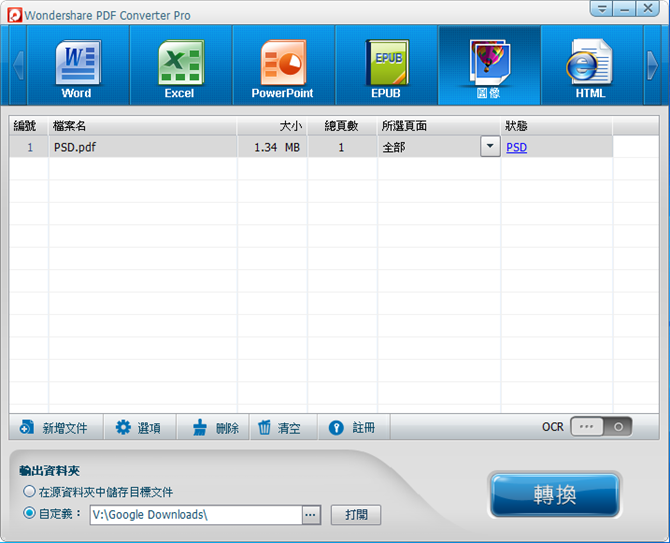This screenshot has width=670, height=543.
Task: Open the title bar menu dropdown button
Action: click(602, 9)
